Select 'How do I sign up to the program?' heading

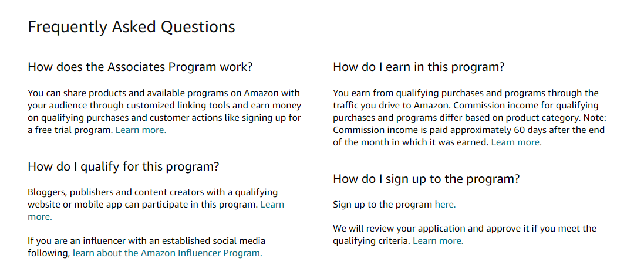426,179
